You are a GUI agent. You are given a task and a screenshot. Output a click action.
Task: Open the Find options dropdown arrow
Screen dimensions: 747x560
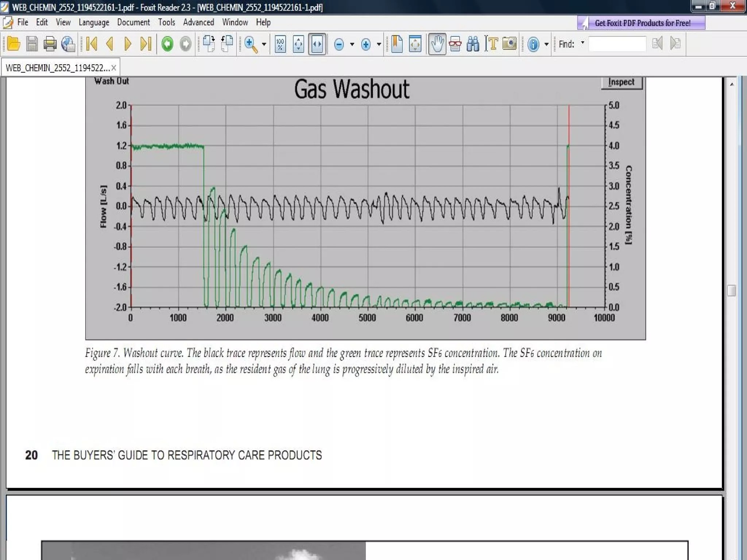[582, 43]
